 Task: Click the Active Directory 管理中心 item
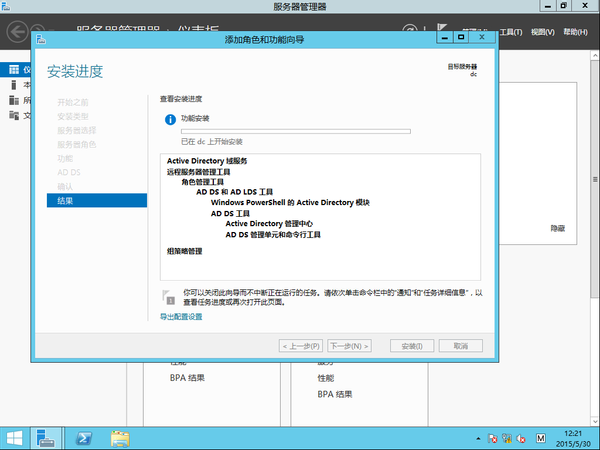pos(269,223)
